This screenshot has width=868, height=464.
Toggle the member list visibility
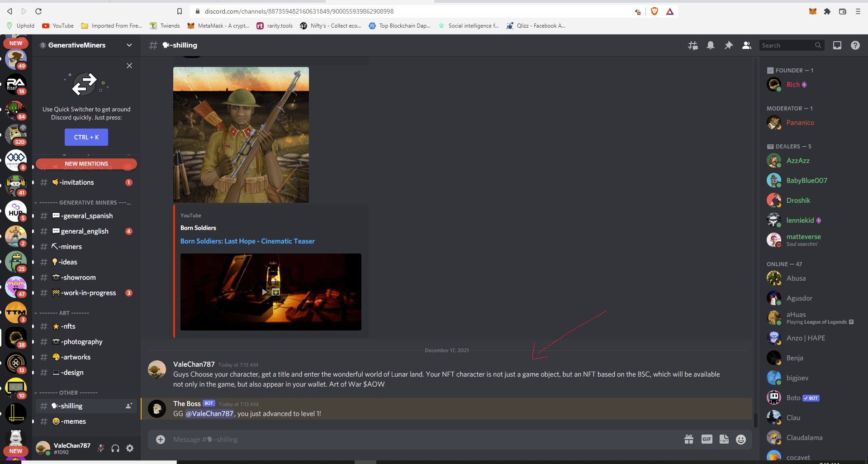747,45
